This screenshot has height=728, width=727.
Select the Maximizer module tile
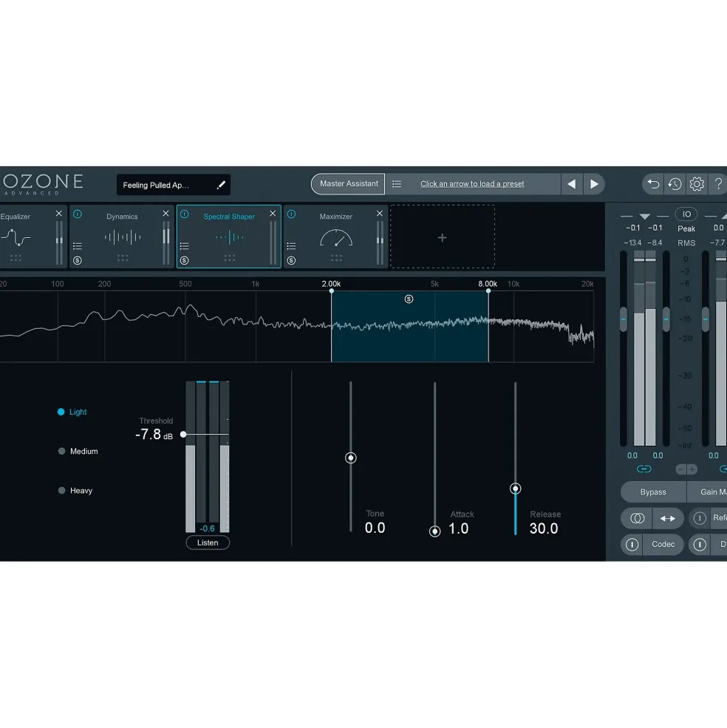335,237
